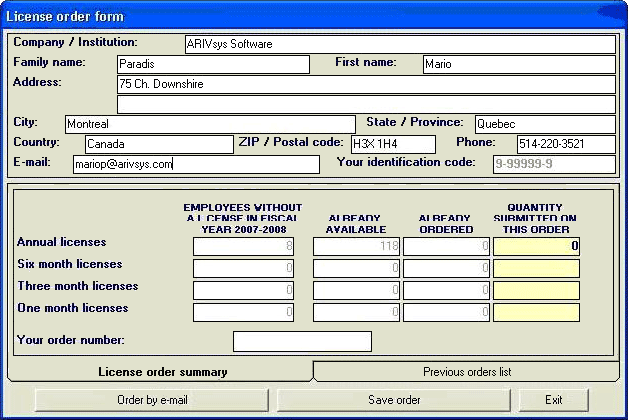
Task: Click the Annual licenses row label
Action: click(62, 242)
